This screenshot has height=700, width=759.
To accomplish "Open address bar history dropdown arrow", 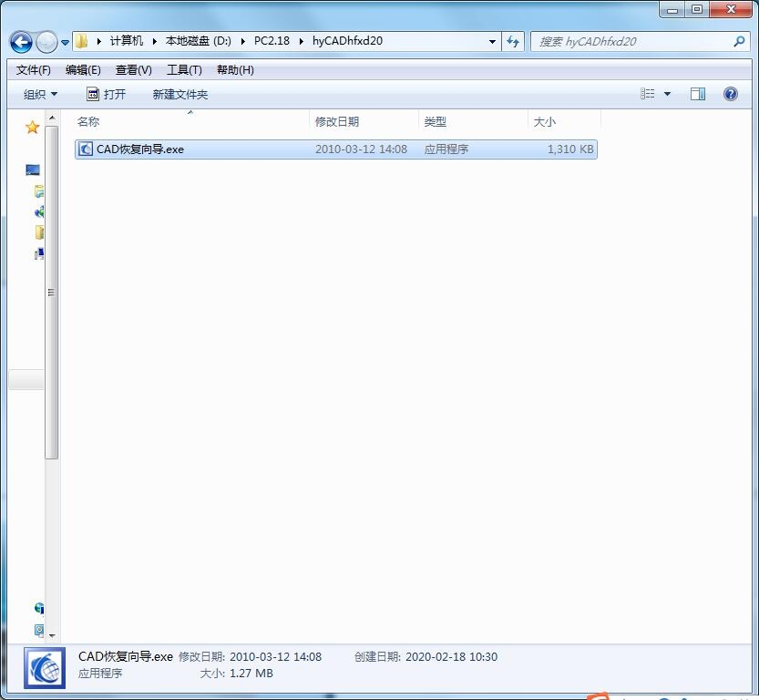I will [x=492, y=42].
